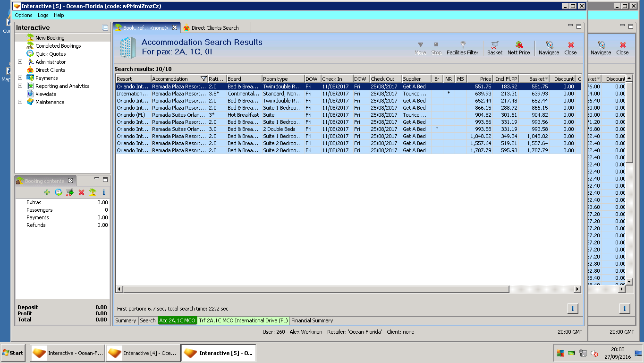The width and height of the screenshot is (644, 363).
Task: Click the Start button
Action: 13,353
